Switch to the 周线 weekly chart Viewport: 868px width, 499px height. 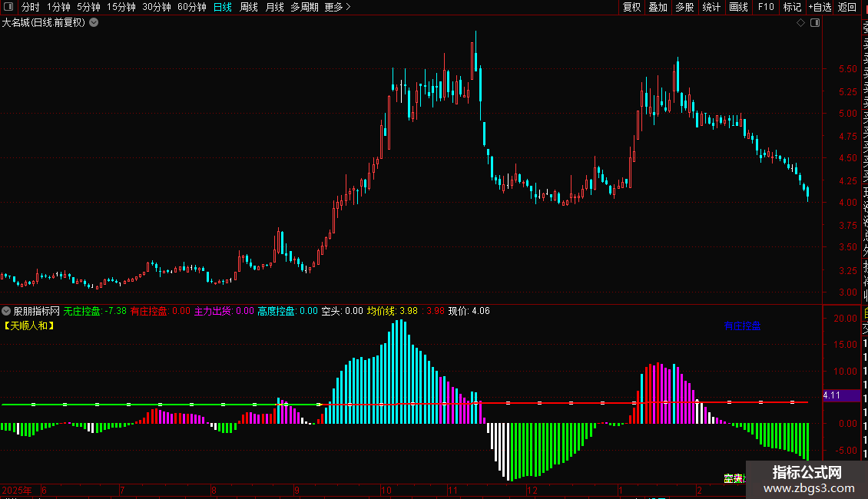pyautogui.click(x=249, y=7)
